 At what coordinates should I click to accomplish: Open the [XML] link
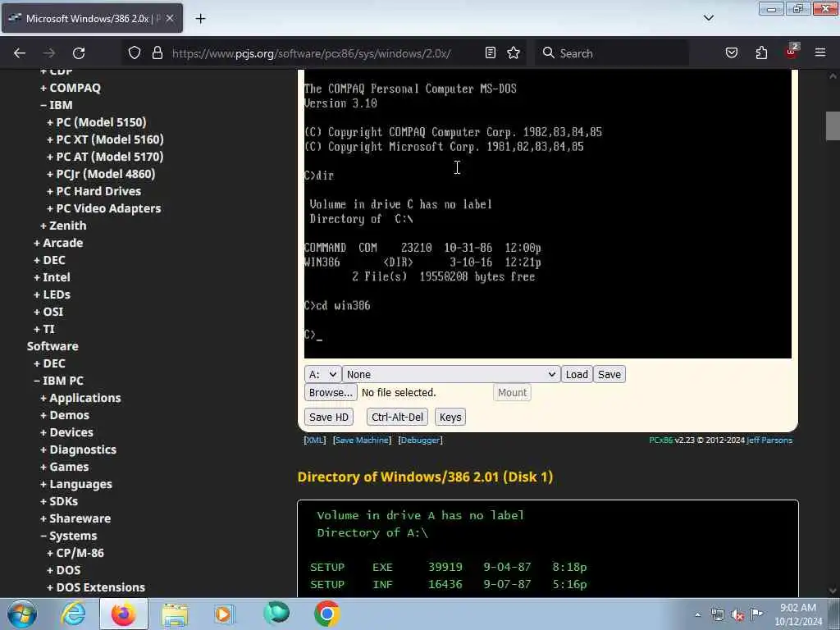coord(315,441)
